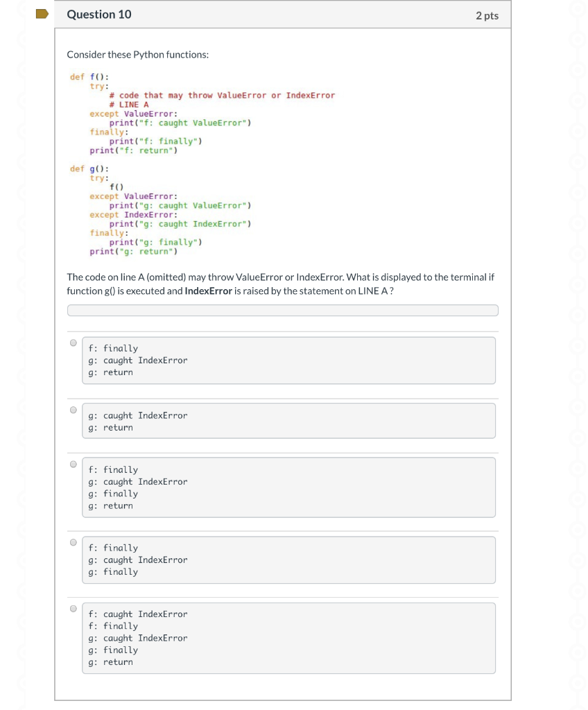
Task: Click the answer option ending in g: finally
Action: tap(289, 560)
